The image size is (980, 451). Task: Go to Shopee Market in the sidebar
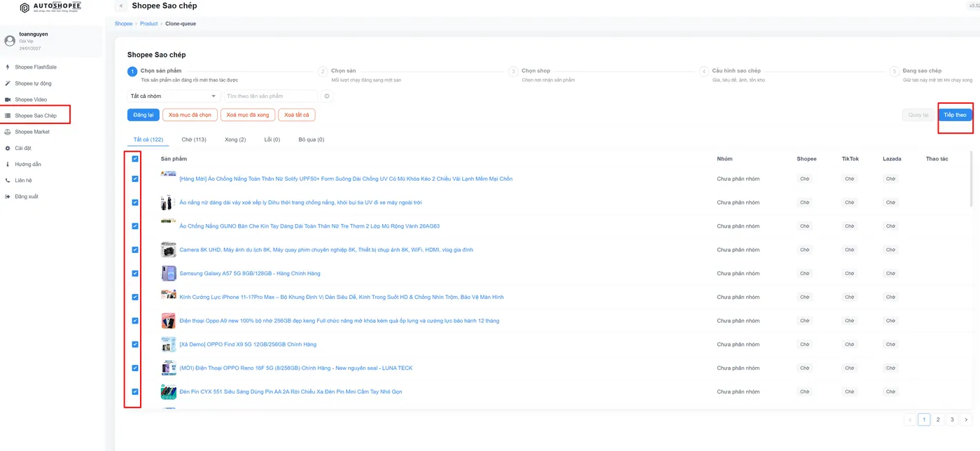[32, 132]
